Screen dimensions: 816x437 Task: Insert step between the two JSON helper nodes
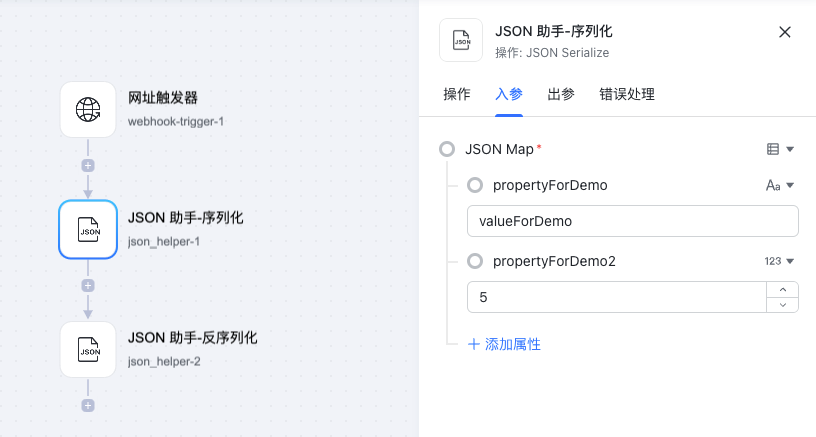[88, 286]
